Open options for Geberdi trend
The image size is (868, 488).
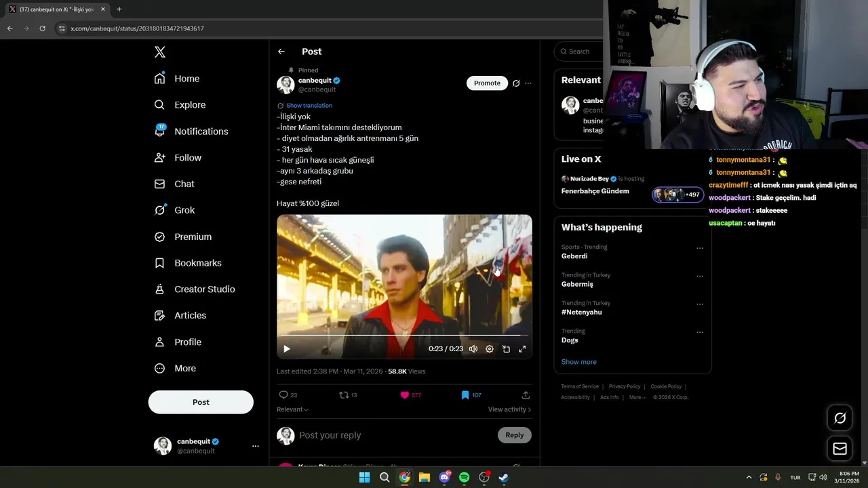(700, 248)
